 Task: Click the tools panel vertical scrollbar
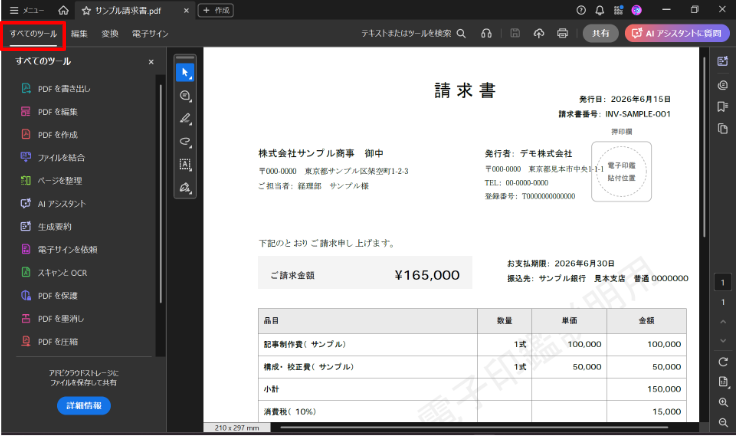[161, 192]
